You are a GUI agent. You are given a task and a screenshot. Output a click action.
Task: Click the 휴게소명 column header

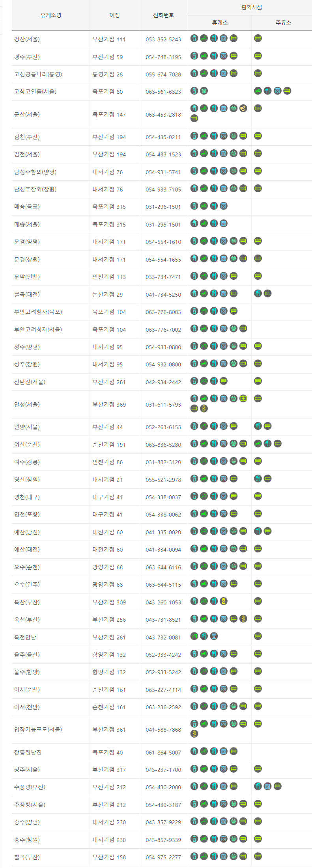(x=51, y=15)
